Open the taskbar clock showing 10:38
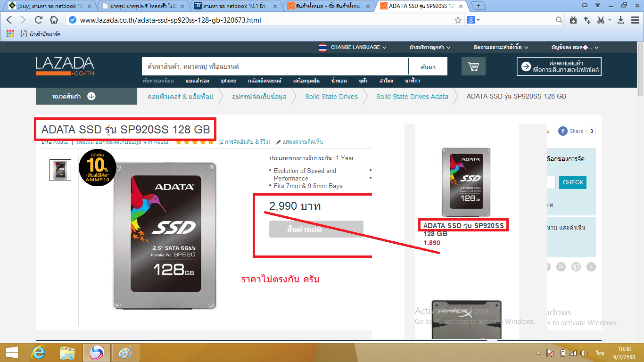The height and width of the screenshot is (362, 644). pos(624,353)
